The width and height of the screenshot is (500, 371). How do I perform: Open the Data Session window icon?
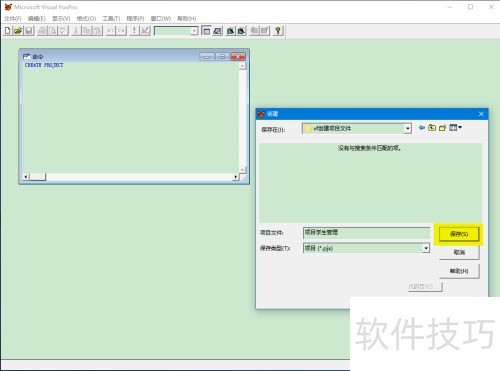click(x=217, y=31)
